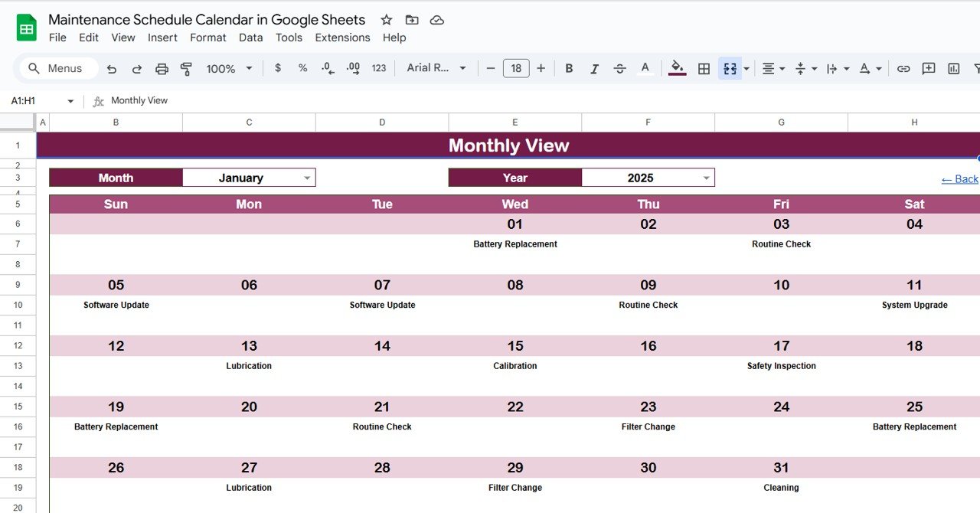Click the select-all corner box
The image size is (980, 513).
point(18,123)
